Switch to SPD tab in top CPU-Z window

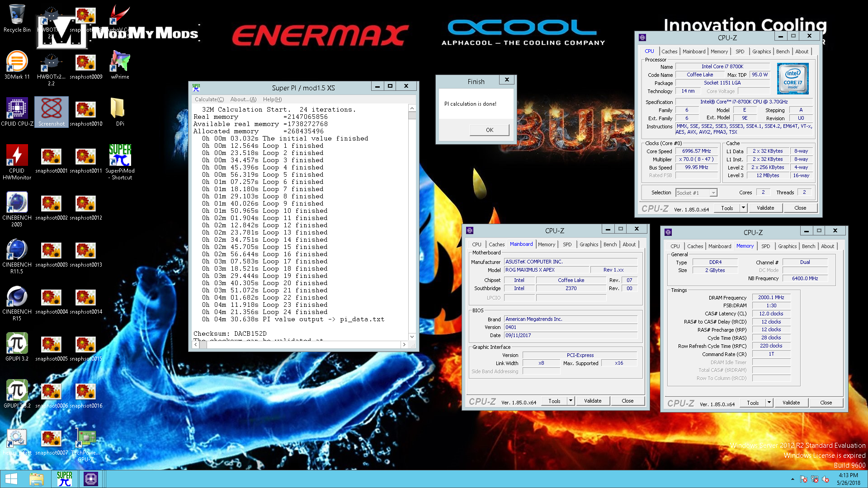tap(740, 52)
